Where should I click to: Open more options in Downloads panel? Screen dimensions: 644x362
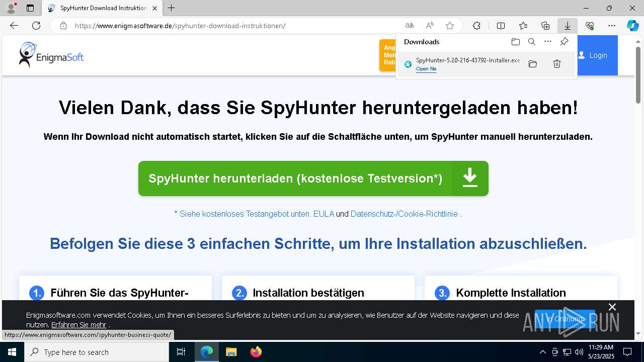pos(548,42)
